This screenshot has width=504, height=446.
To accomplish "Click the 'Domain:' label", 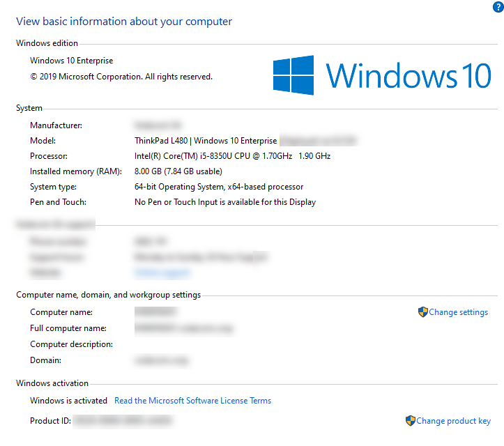I will [x=45, y=360].
